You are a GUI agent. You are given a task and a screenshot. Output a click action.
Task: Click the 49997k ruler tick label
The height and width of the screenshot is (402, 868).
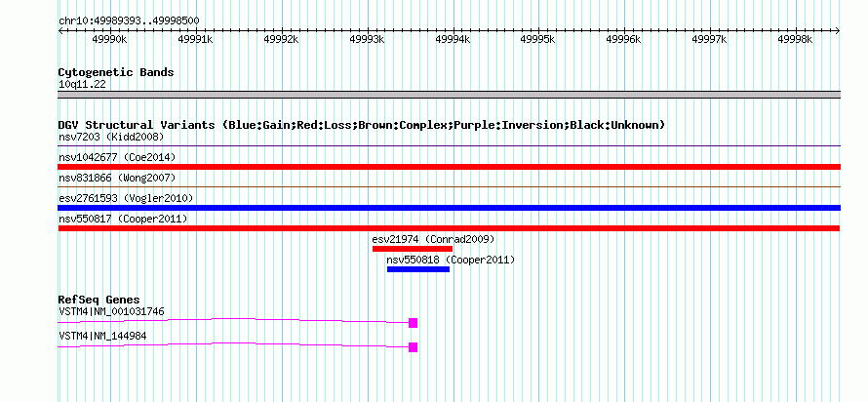click(710, 39)
